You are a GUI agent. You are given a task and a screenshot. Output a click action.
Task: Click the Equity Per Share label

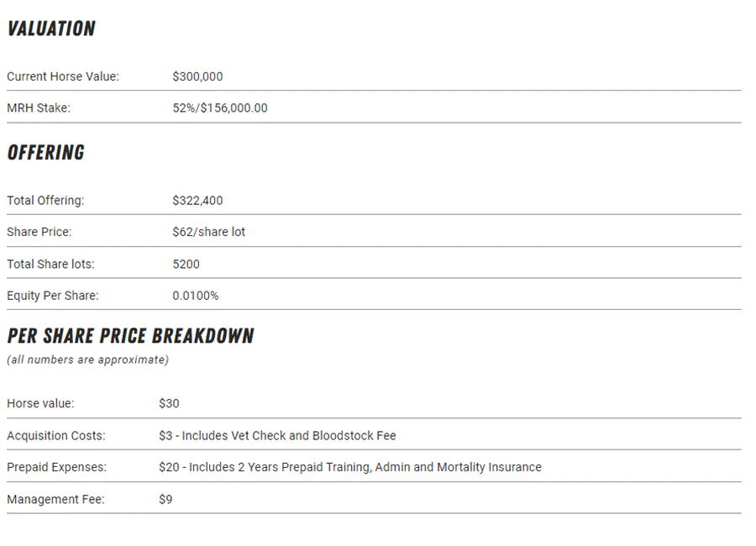coord(52,296)
